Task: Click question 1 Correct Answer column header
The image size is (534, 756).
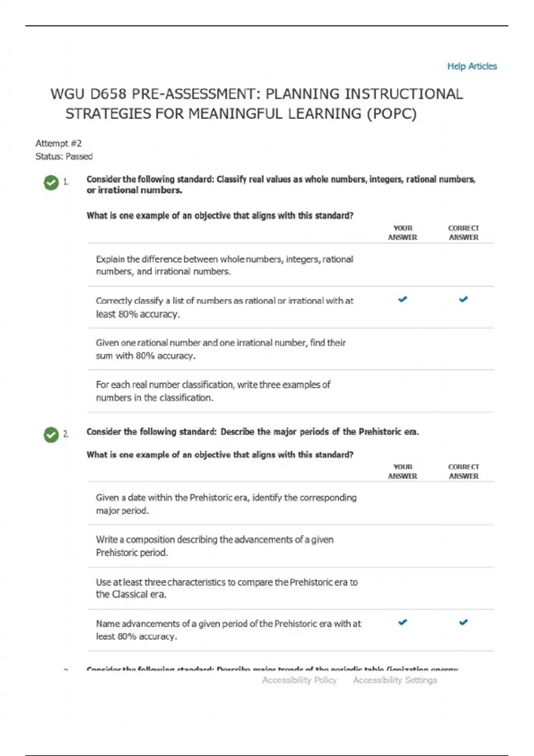Action: tap(463, 233)
